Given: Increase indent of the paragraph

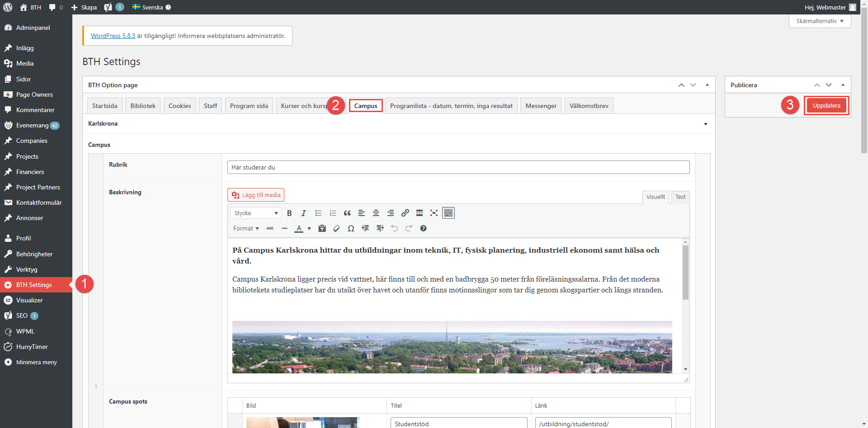Looking at the screenshot, I should point(380,228).
